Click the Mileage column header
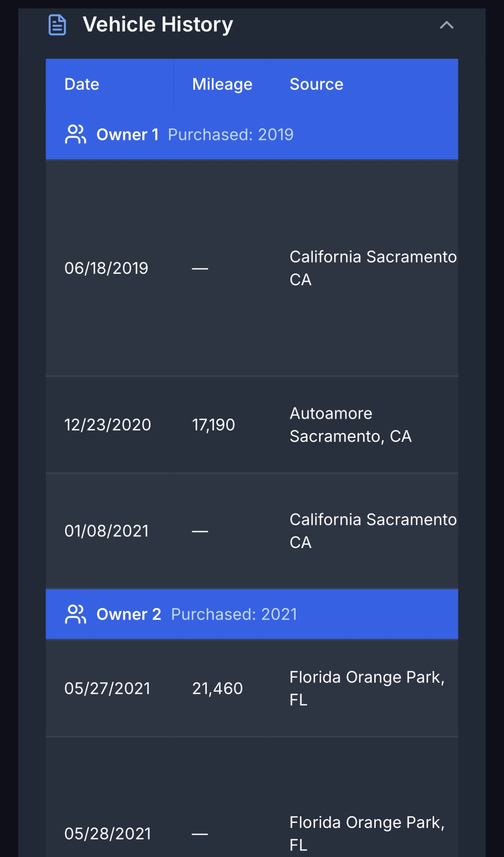 pos(222,84)
